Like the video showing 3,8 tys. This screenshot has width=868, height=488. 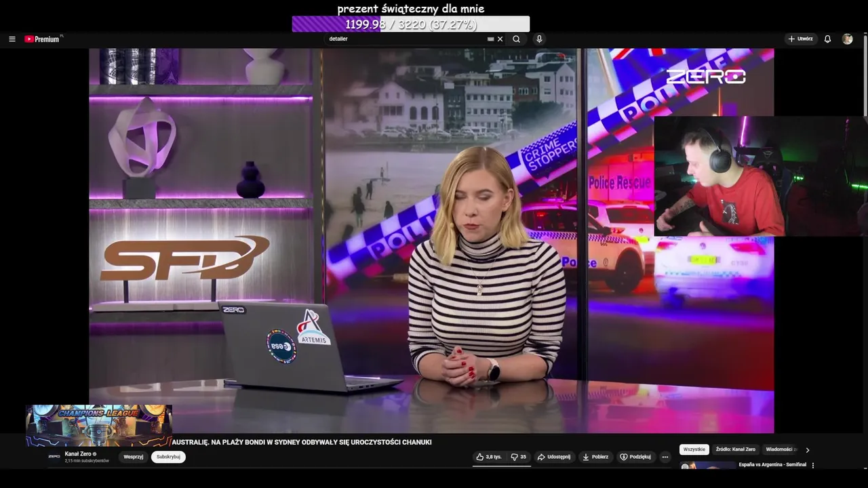click(489, 457)
